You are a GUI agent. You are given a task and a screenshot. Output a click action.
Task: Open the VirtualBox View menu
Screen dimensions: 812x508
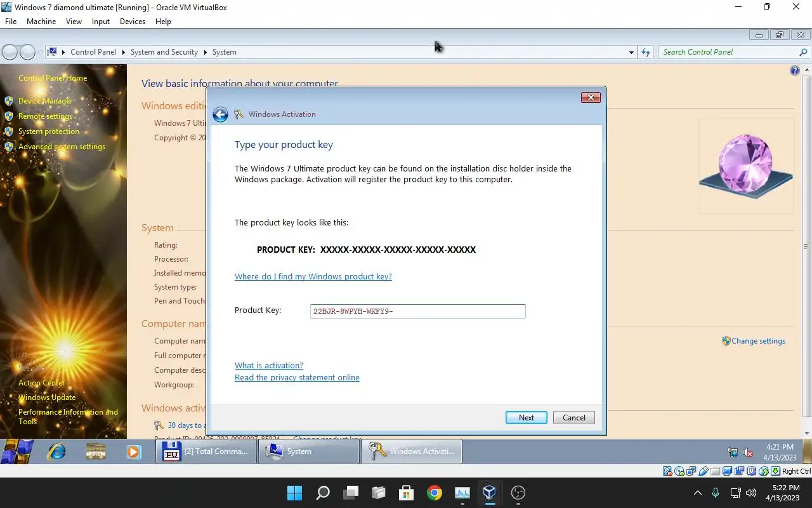74,22
